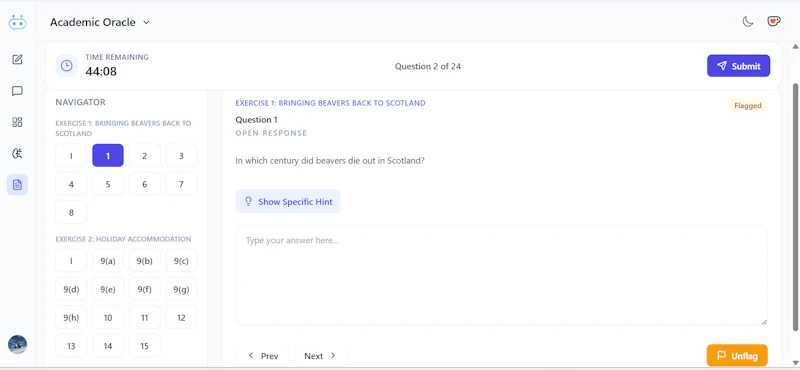Click the scrollbar up arrow
This screenshot has width=800, height=370.
tap(795, 46)
